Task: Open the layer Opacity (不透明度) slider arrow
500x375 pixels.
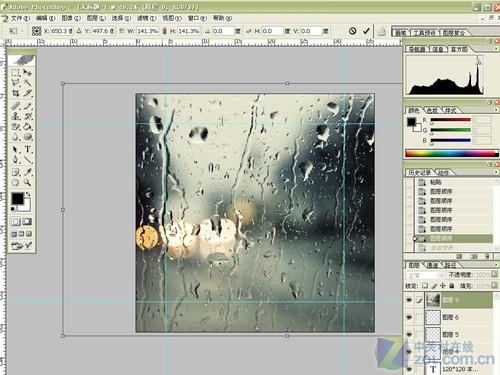Action: (x=495, y=275)
